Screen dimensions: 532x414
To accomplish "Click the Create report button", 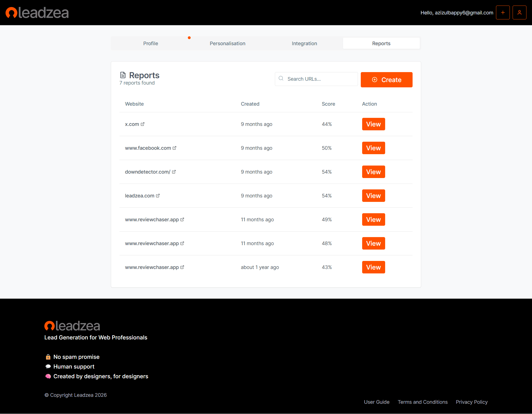I will point(387,80).
